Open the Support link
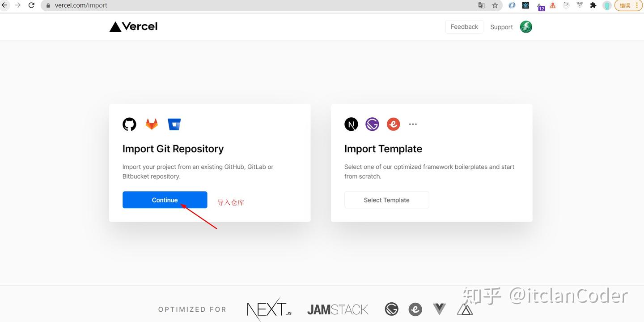The height and width of the screenshot is (322, 644). 501,27
